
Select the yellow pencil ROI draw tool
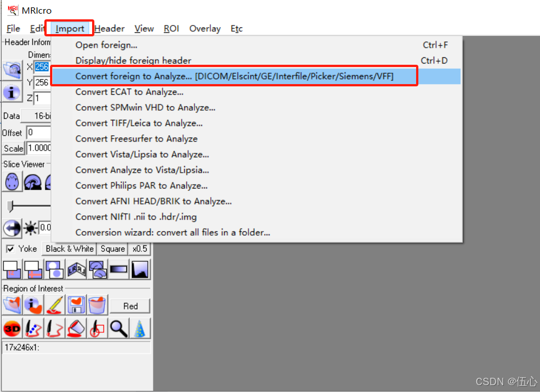55,305
